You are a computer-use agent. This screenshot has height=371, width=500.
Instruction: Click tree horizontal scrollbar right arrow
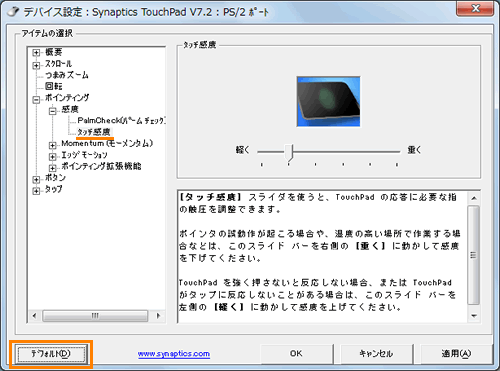[158, 315]
